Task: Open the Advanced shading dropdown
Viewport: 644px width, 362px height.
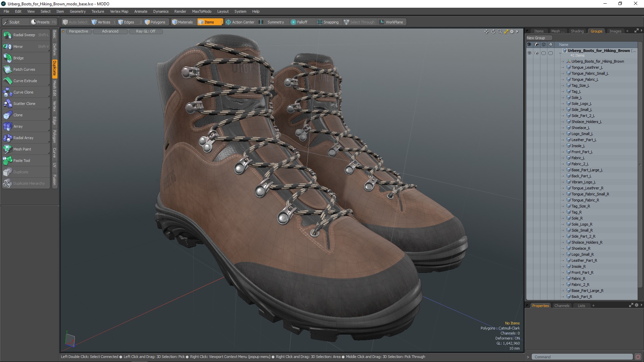Action: [x=110, y=32]
